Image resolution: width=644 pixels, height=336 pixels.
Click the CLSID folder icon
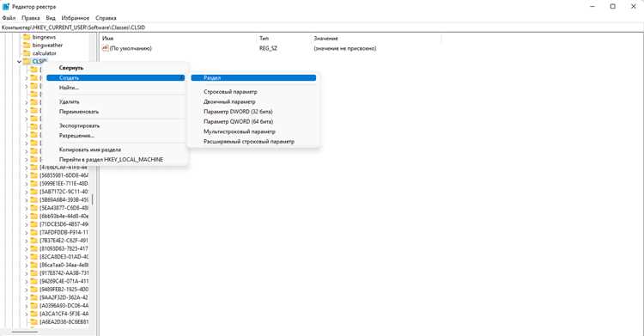27,61
